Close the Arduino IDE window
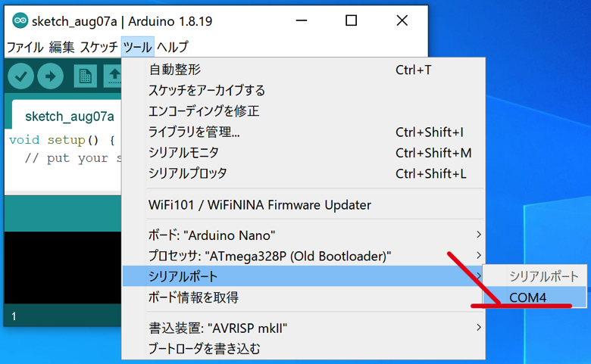 pyautogui.click(x=402, y=20)
